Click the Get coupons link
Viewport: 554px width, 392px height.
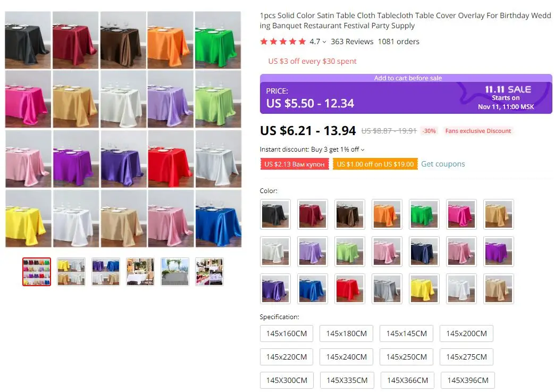pos(443,164)
